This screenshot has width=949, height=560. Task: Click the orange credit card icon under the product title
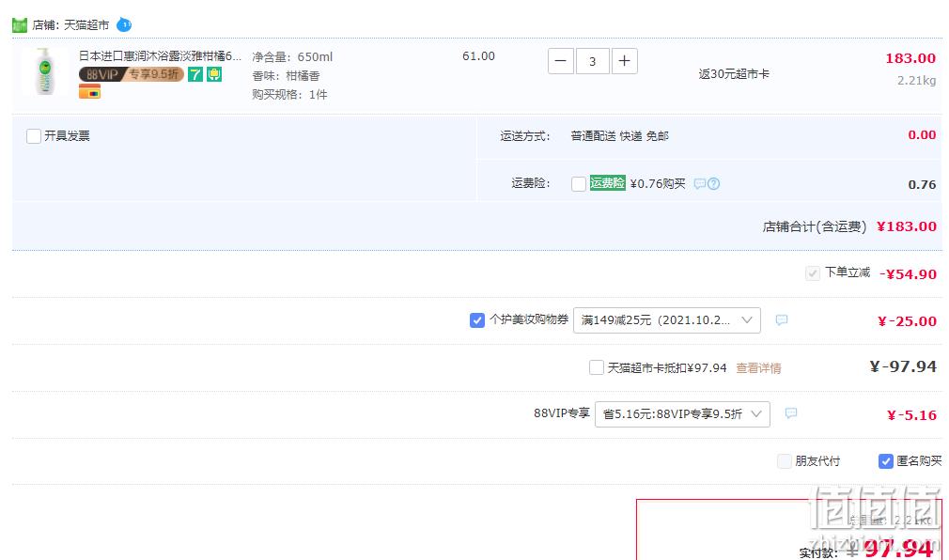(89, 92)
